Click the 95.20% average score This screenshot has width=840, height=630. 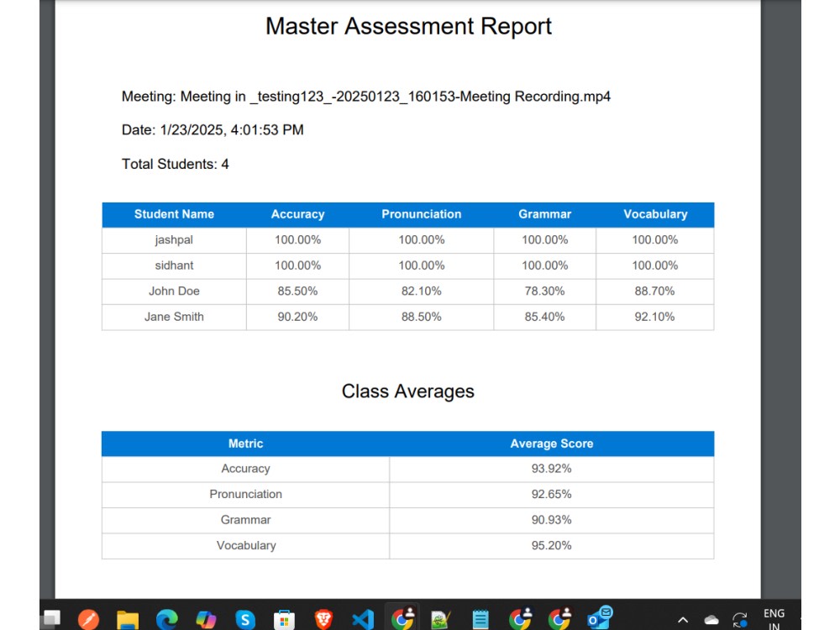click(x=551, y=546)
